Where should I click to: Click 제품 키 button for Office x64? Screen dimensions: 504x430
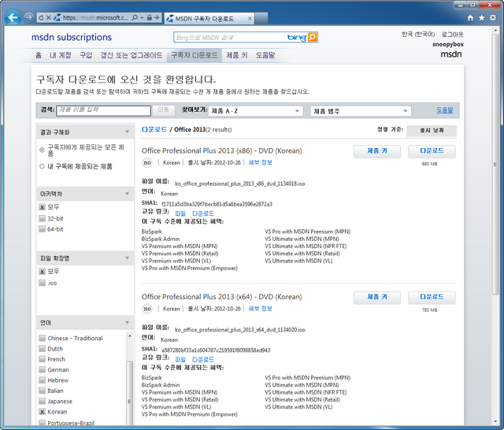click(377, 297)
